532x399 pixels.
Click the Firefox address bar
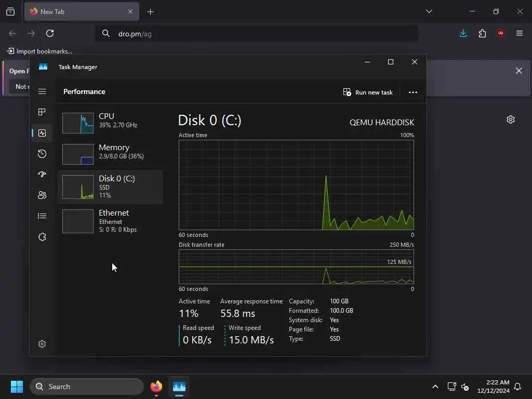click(x=257, y=34)
